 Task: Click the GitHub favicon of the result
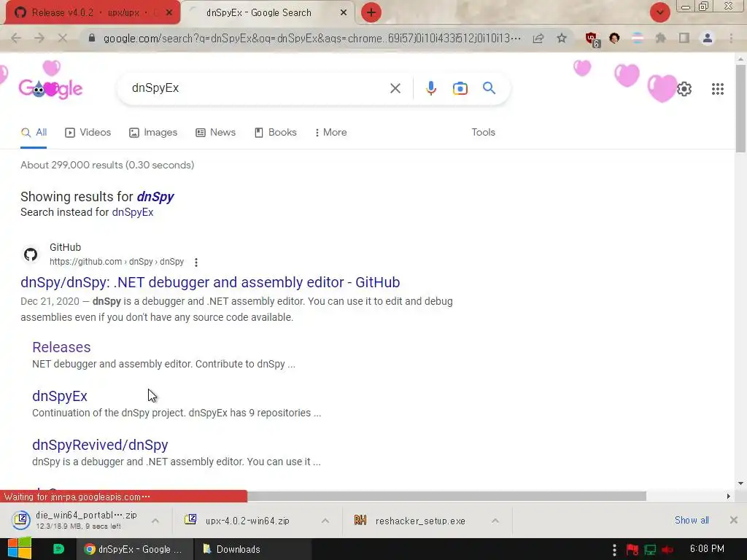(x=31, y=254)
